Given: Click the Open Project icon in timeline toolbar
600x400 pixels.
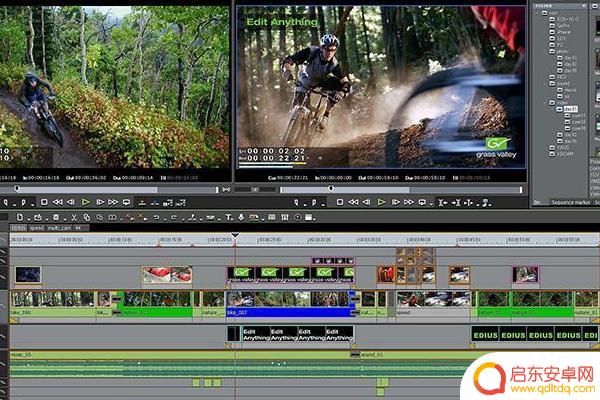Looking at the screenshot, I should coord(38,217).
